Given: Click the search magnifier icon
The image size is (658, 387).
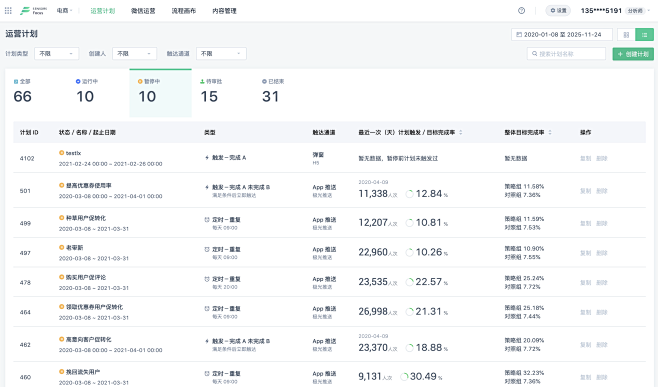Looking at the screenshot, I should click(x=534, y=54).
